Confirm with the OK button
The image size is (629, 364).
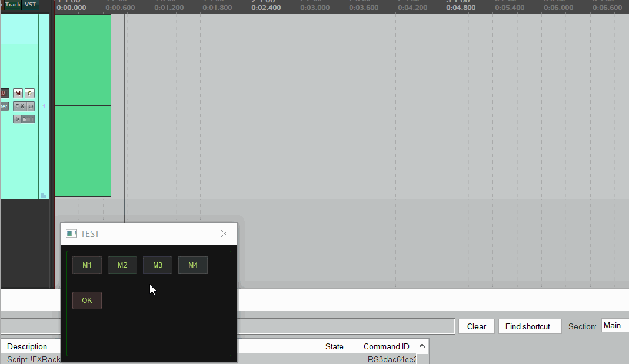[x=87, y=300]
